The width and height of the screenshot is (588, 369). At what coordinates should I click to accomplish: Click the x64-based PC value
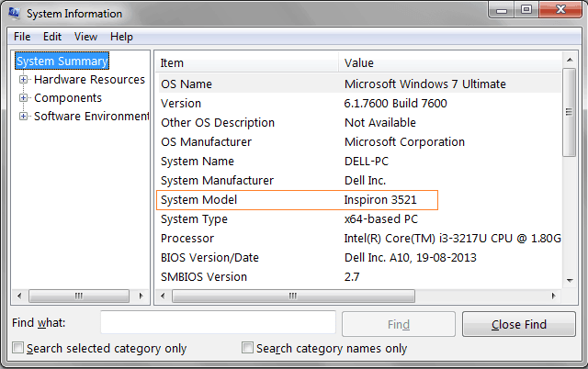click(x=381, y=219)
